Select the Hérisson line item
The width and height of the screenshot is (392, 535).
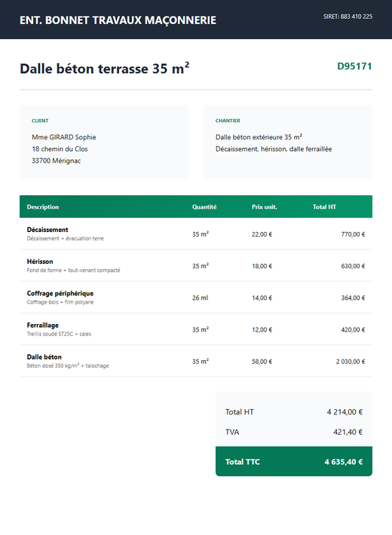[x=196, y=265]
